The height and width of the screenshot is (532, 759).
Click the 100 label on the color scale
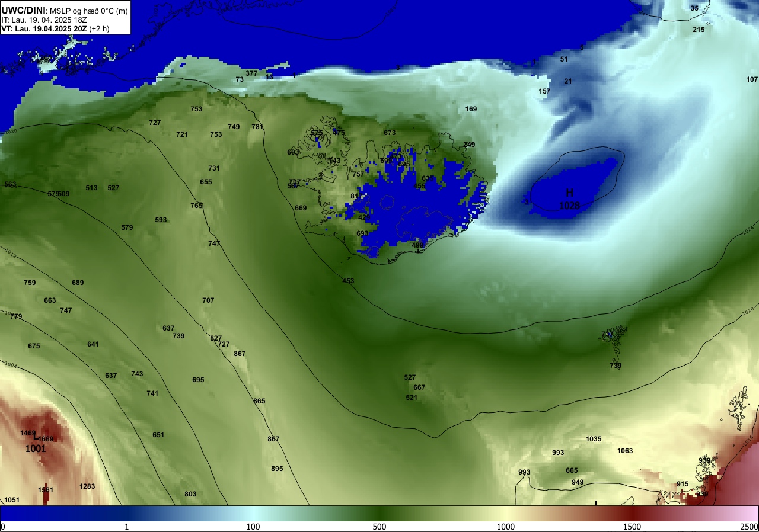pyautogui.click(x=253, y=527)
